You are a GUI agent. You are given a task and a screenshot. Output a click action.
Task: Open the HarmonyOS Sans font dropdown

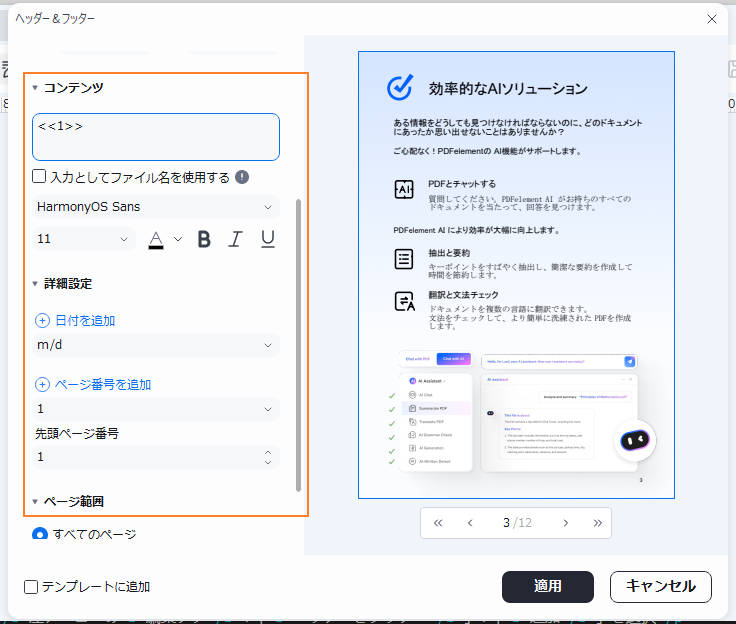[156, 207]
